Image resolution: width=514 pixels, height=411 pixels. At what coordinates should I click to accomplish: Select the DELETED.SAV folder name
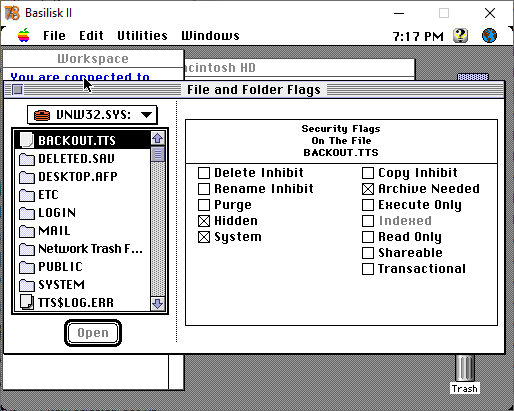(76, 159)
